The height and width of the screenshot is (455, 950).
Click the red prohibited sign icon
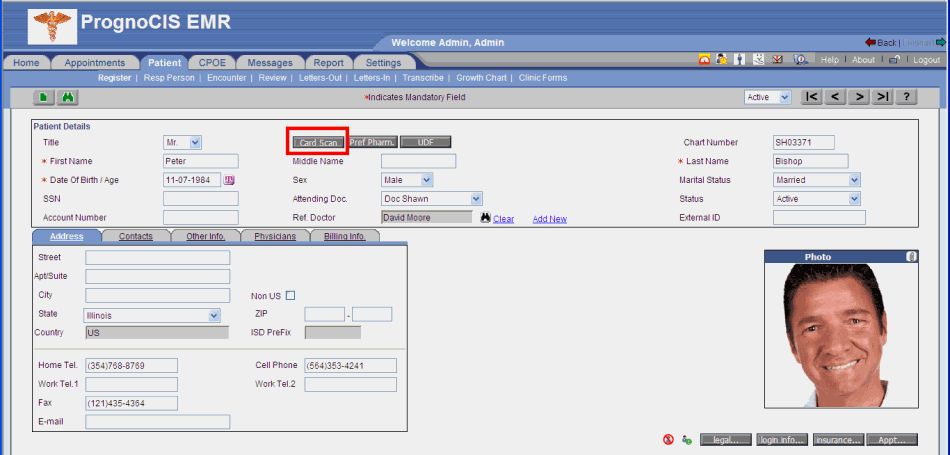click(668, 439)
